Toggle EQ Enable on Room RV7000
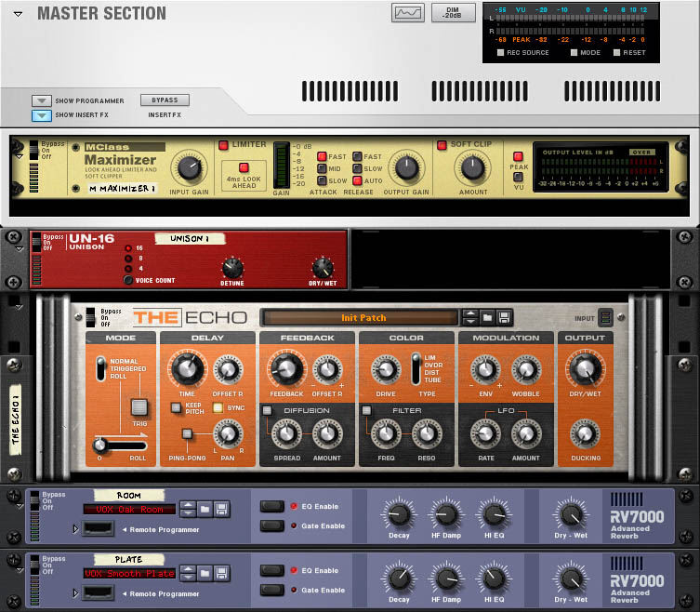This screenshot has width=700, height=612. tap(271, 507)
